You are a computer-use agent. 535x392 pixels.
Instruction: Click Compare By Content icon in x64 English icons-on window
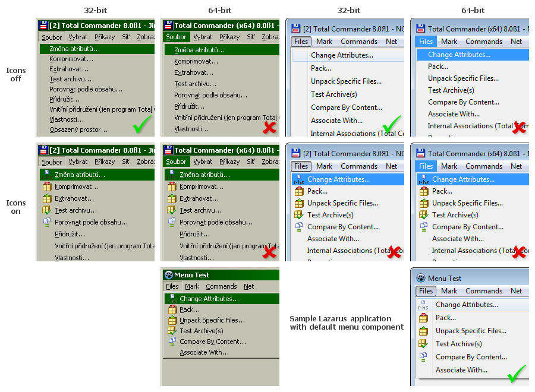(424, 227)
